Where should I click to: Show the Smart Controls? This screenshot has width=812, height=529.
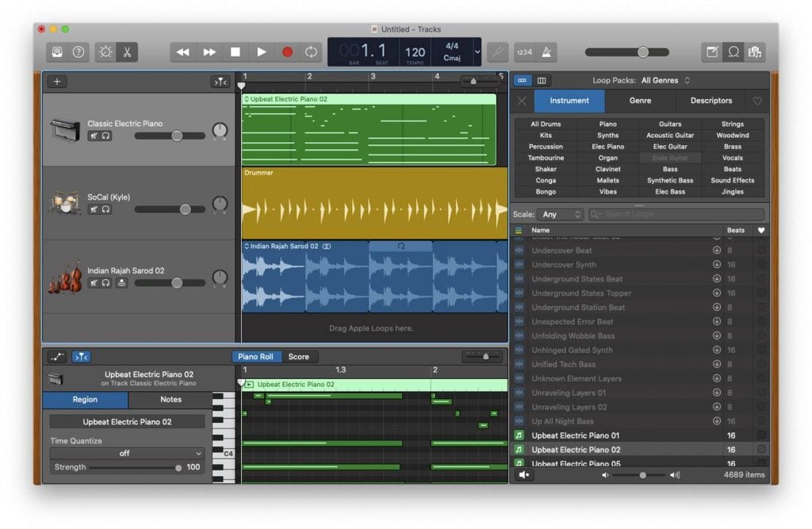pyautogui.click(x=105, y=52)
